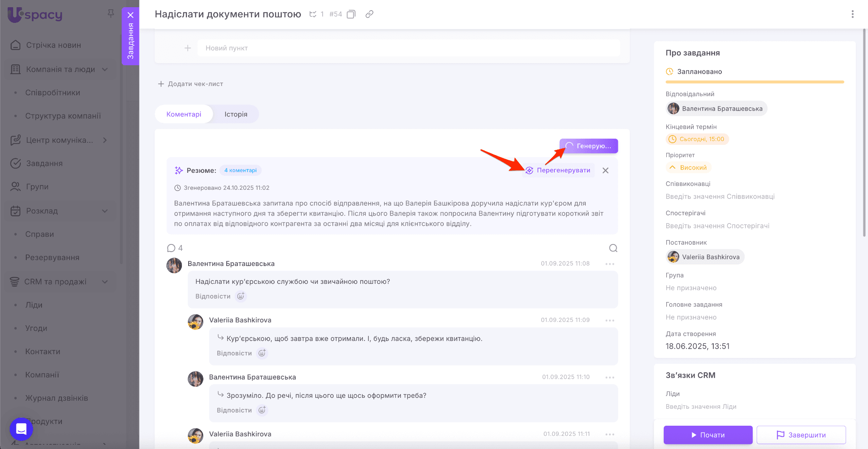
Task: Click the Завершити button
Action: click(x=801, y=435)
